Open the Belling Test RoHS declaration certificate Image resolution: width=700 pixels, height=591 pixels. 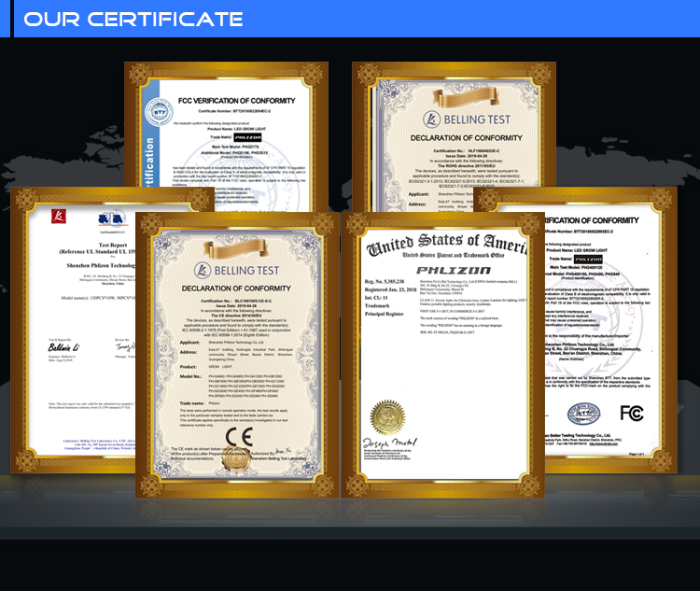[x=454, y=134]
